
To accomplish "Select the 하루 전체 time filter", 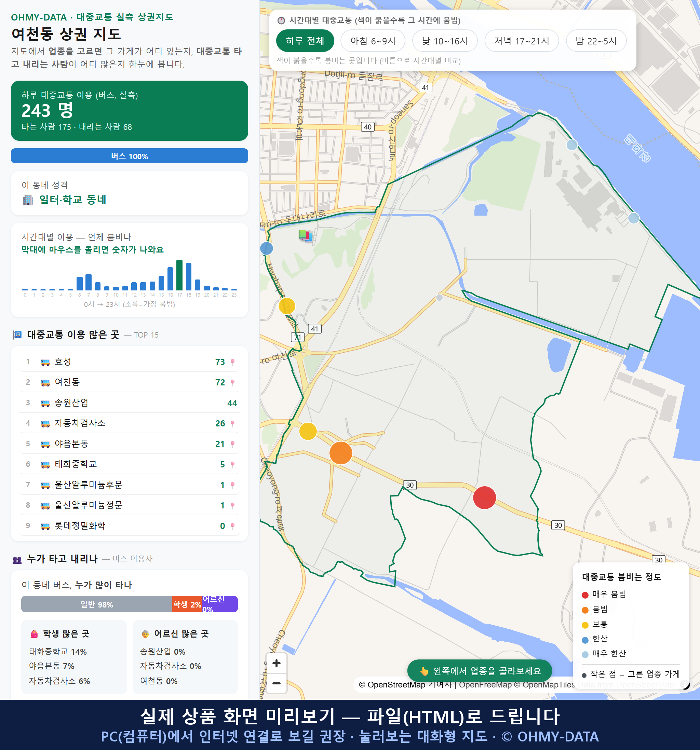I will 305,41.
